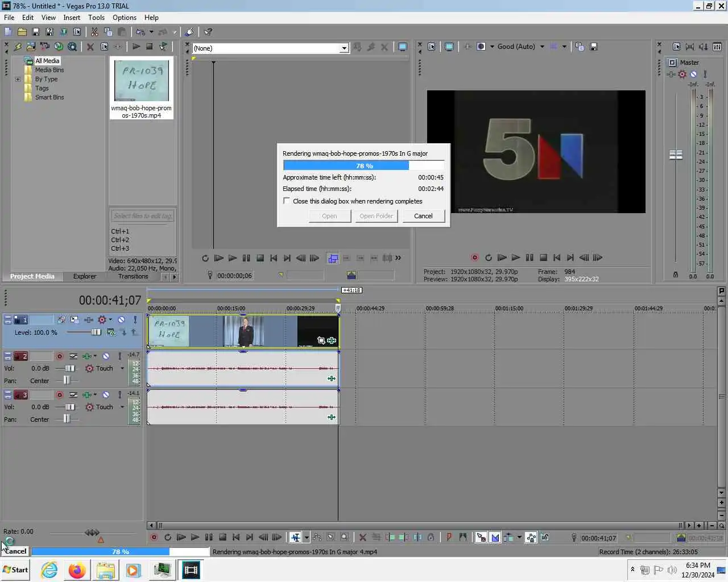The height and width of the screenshot is (582, 728).
Task: Open the Options menu
Action: click(125, 18)
